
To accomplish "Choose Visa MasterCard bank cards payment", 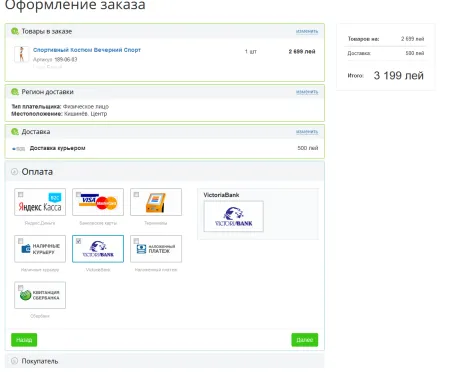I will 98,202.
